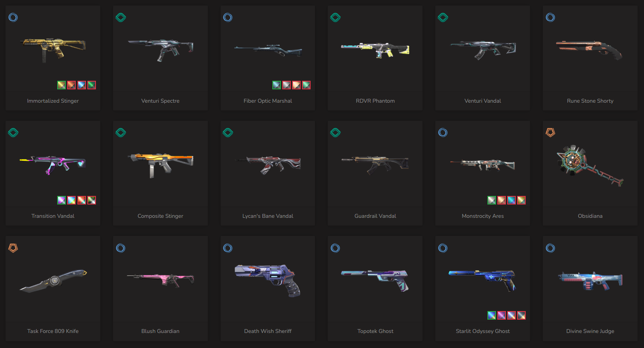The width and height of the screenshot is (644, 348).
Task: Select the blue color variant of Immortalized Stinger
Action: (82, 85)
